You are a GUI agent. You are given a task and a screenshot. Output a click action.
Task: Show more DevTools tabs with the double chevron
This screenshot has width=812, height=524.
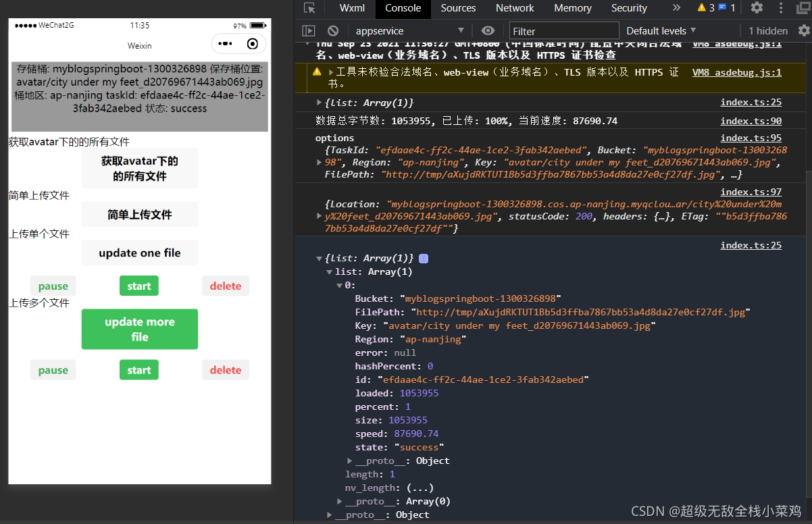click(676, 8)
